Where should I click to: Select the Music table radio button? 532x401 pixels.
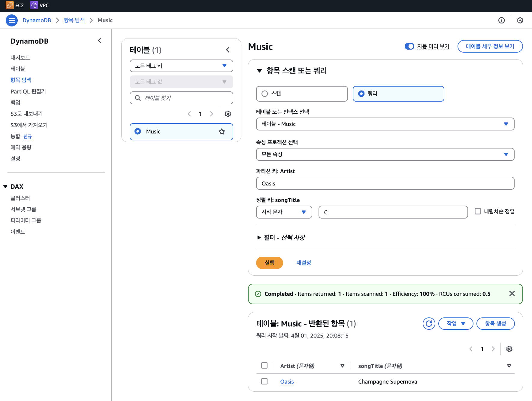coord(138,131)
